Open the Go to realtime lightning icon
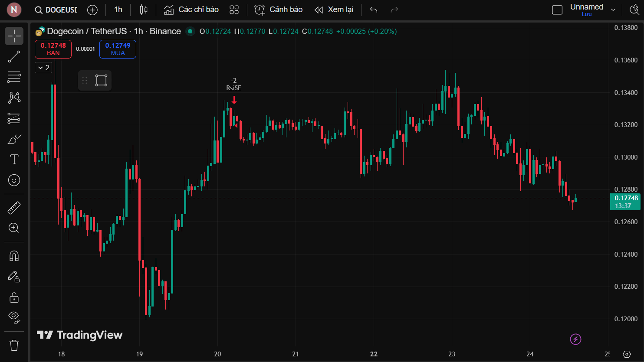This screenshot has height=362, width=644. [x=575, y=339]
